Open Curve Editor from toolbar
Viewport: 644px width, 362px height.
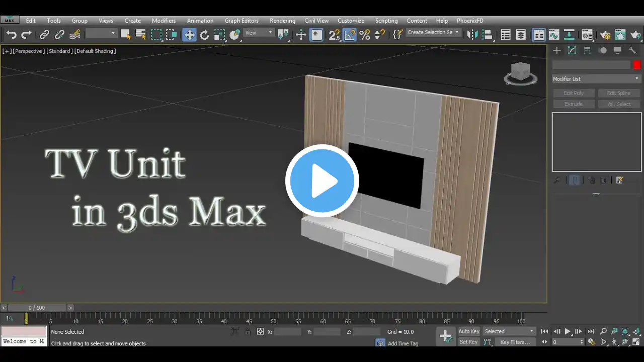pos(554,35)
